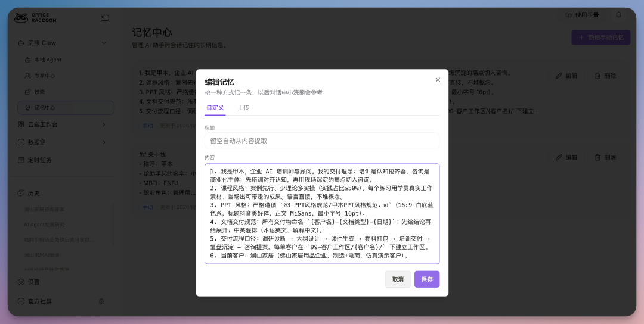Click trash icon on 关于我 memory
Viewport: 644px width, 324px height.
pyautogui.click(x=597, y=157)
